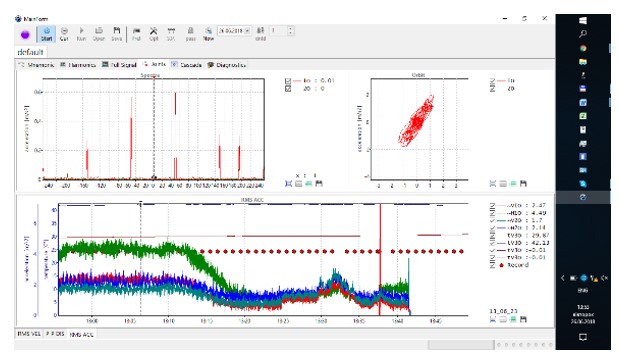Click RMS chart gray panel icon

click(x=503, y=319)
